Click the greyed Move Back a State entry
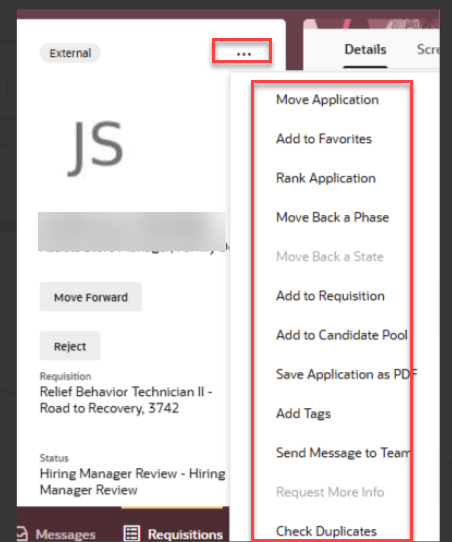 (x=330, y=256)
